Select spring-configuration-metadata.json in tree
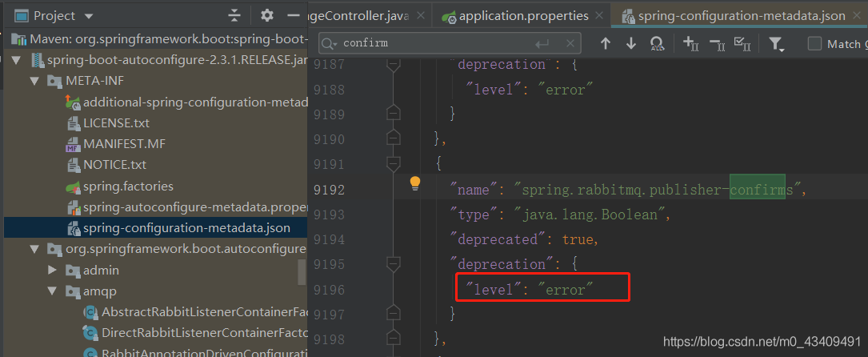 pyautogui.click(x=186, y=228)
